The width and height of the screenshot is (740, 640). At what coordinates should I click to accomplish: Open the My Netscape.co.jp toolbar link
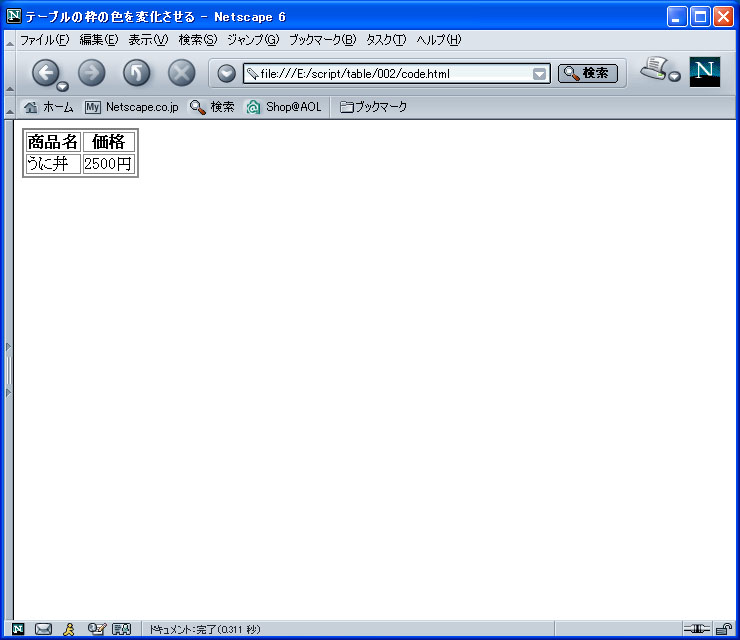click(132, 107)
